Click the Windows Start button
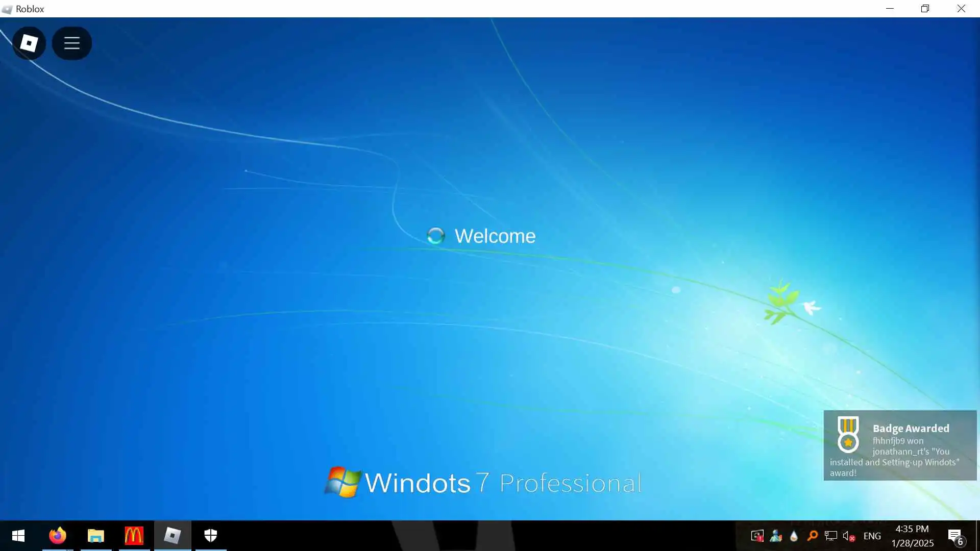 pos(18,536)
